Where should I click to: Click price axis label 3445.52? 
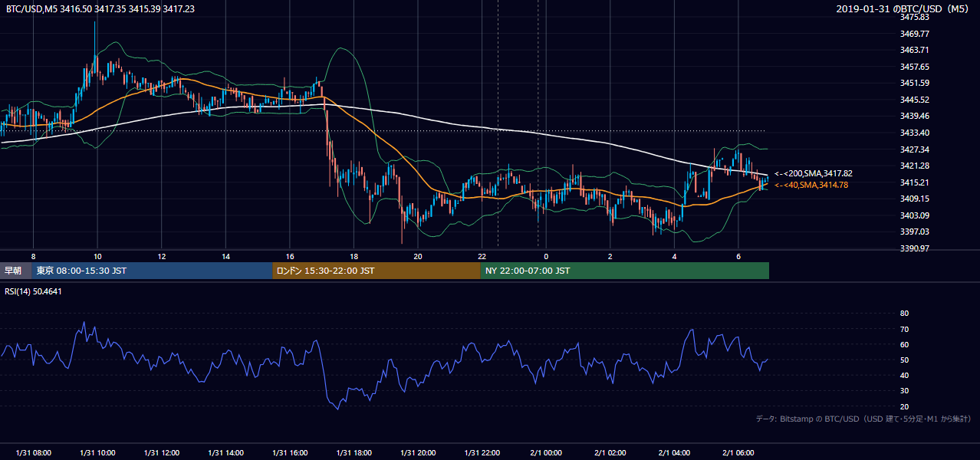coord(916,100)
